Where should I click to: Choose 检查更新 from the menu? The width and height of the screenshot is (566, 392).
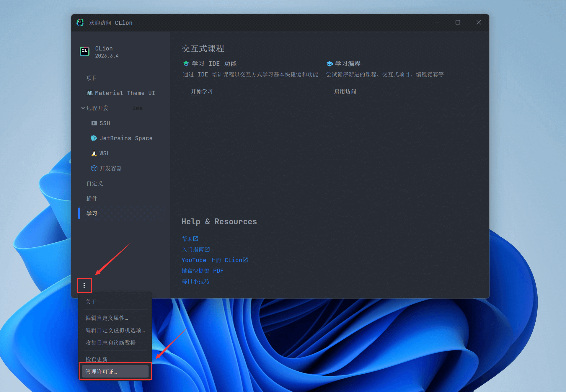[115, 359]
